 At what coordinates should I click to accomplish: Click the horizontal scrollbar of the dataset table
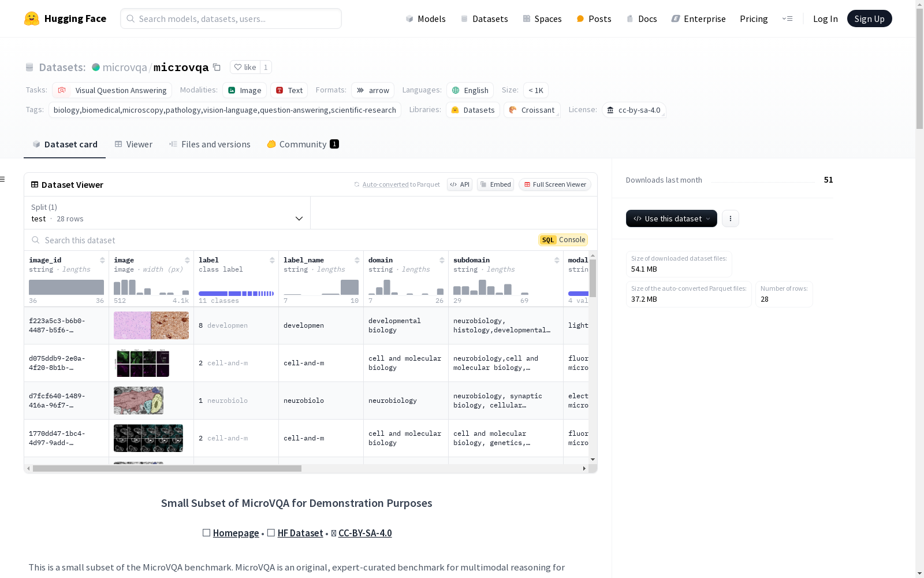(167, 468)
